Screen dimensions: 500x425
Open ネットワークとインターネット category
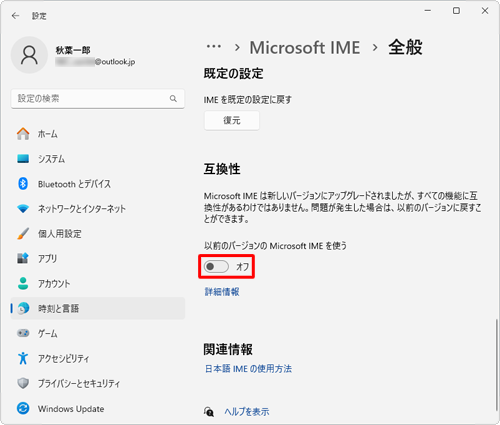pos(98,209)
